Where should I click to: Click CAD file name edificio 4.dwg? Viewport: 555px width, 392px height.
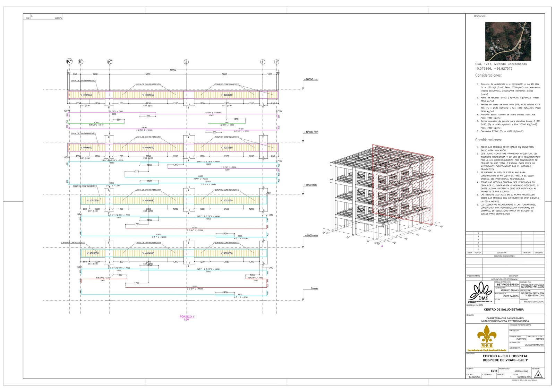click(x=521, y=371)
